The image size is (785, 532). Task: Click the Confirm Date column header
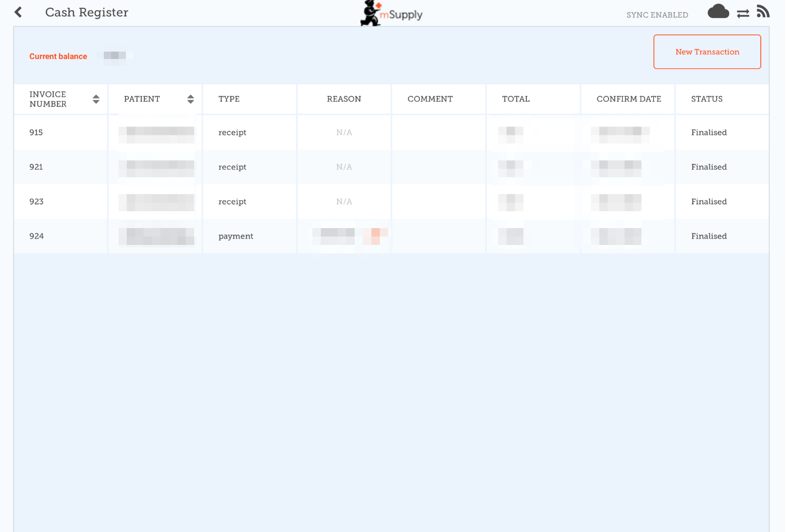coord(629,99)
